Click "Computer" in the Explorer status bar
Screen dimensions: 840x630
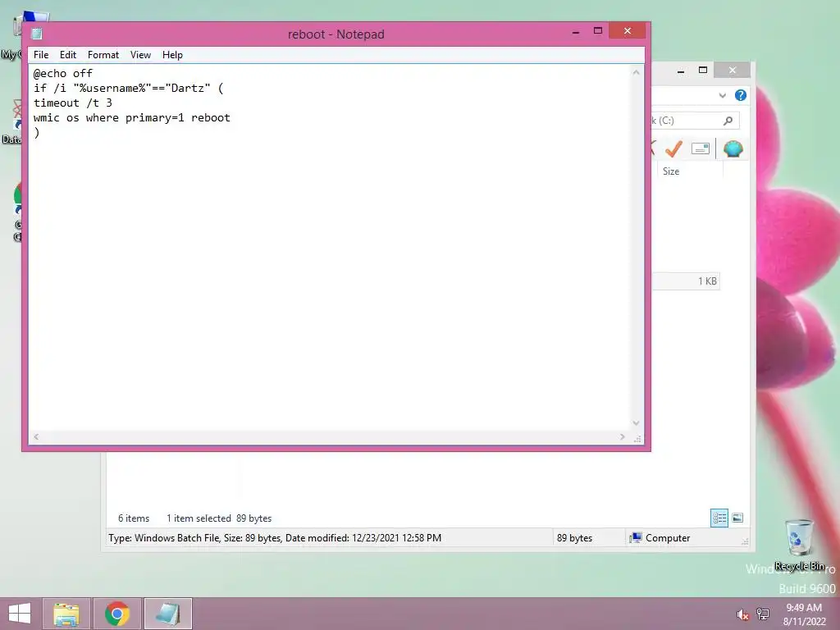pyautogui.click(x=660, y=538)
